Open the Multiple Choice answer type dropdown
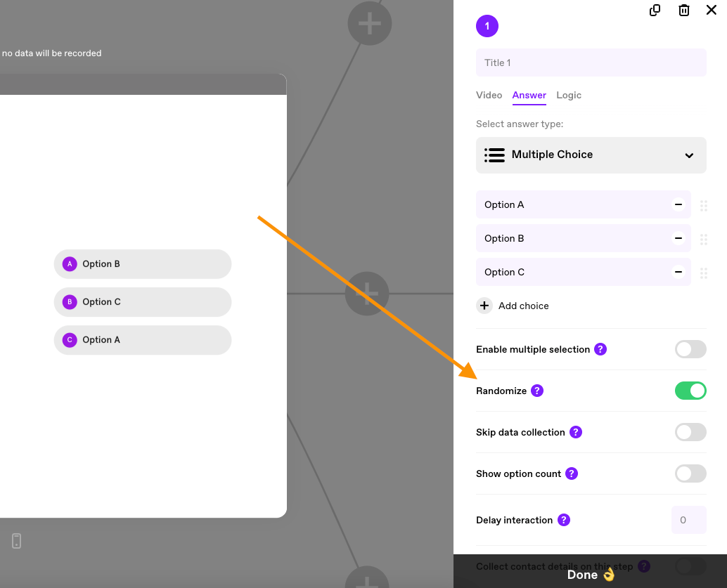 [x=591, y=155]
